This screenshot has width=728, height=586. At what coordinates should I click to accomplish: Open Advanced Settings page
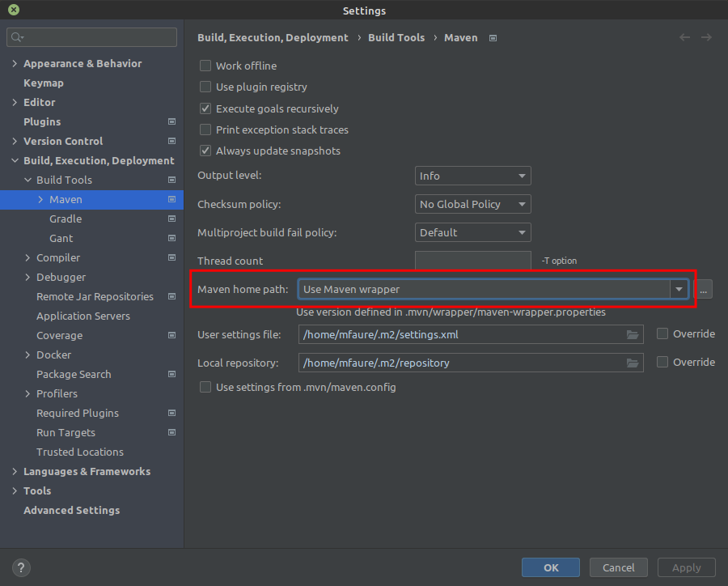coord(71,510)
